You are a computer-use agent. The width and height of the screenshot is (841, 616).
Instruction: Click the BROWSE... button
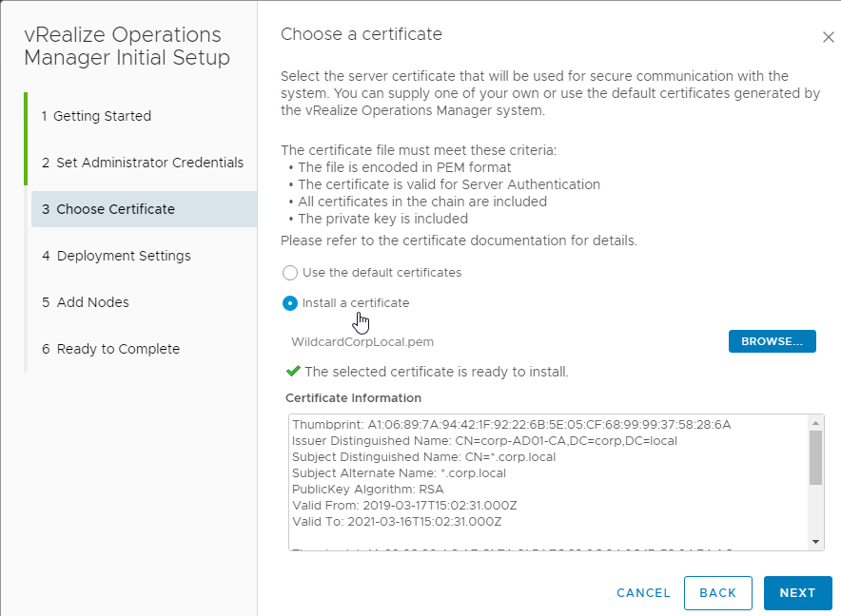pyautogui.click(x=772, y=341)
